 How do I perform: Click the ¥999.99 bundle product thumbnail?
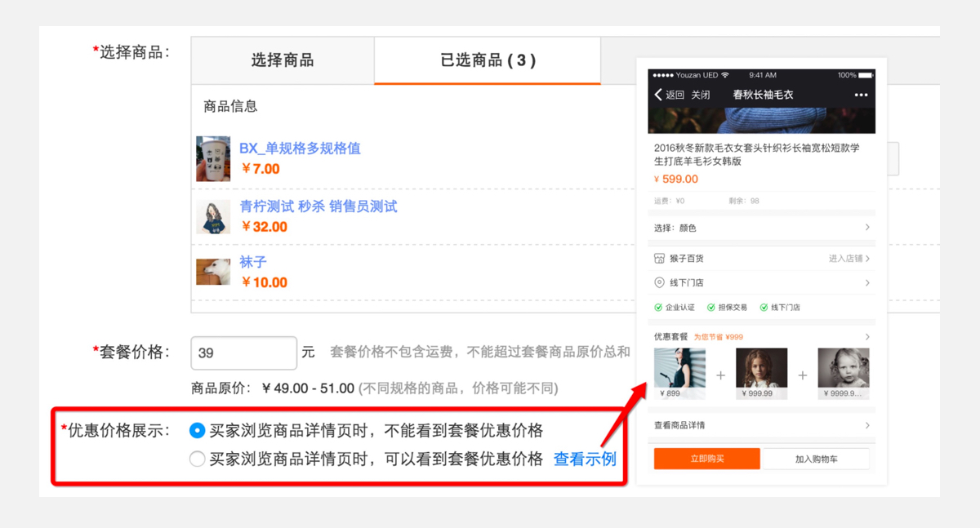762,374
